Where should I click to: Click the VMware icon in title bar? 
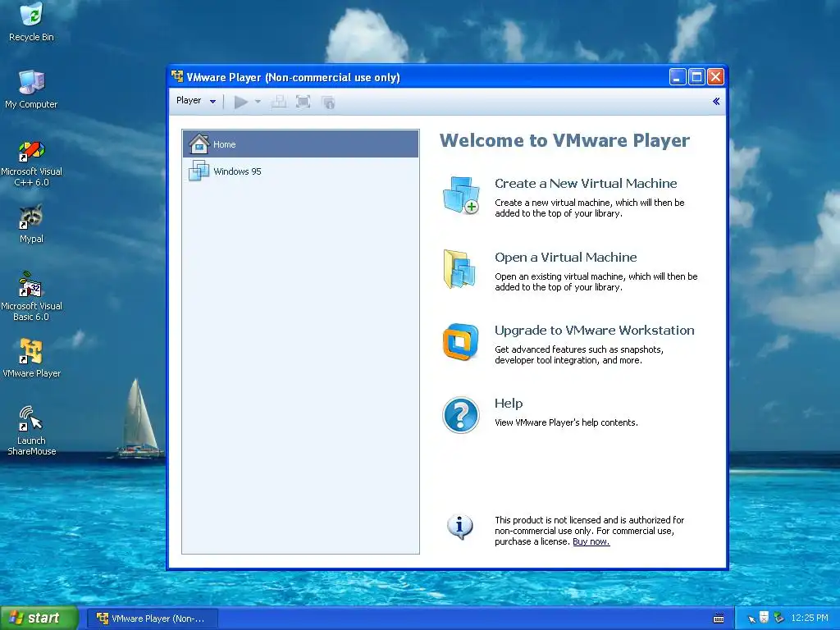click(177, 77)
